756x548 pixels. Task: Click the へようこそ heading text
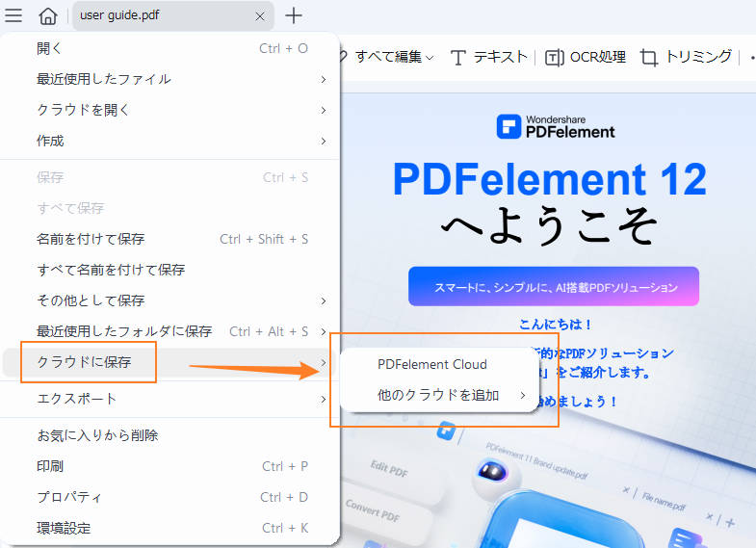(549, 225)
